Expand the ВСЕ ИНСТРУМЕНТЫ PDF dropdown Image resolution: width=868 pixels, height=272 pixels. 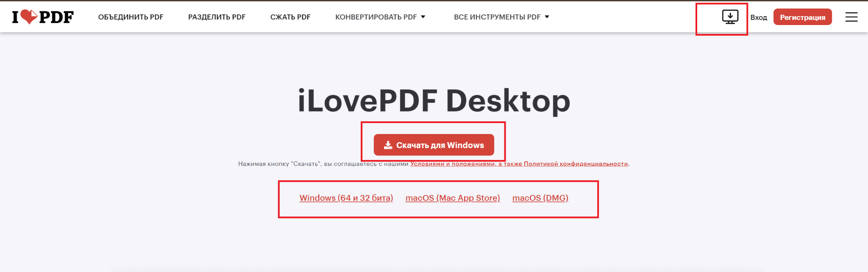pyautogui.click(x=501, y=17)
